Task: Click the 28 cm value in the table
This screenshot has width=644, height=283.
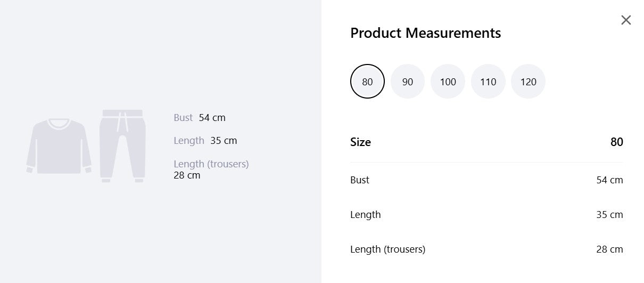Action: tap(609, 249)
